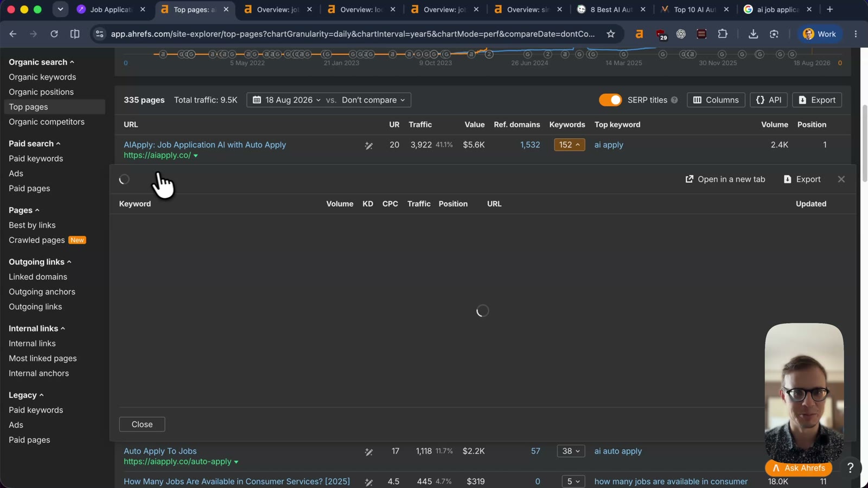Switch to the 'Top 10 AI Aut' tab
868x488 pixels.
694,9
